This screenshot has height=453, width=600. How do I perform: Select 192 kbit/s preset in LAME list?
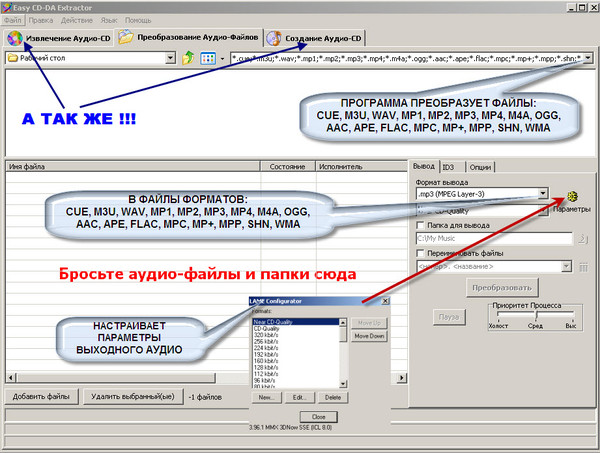click(295, 355)
